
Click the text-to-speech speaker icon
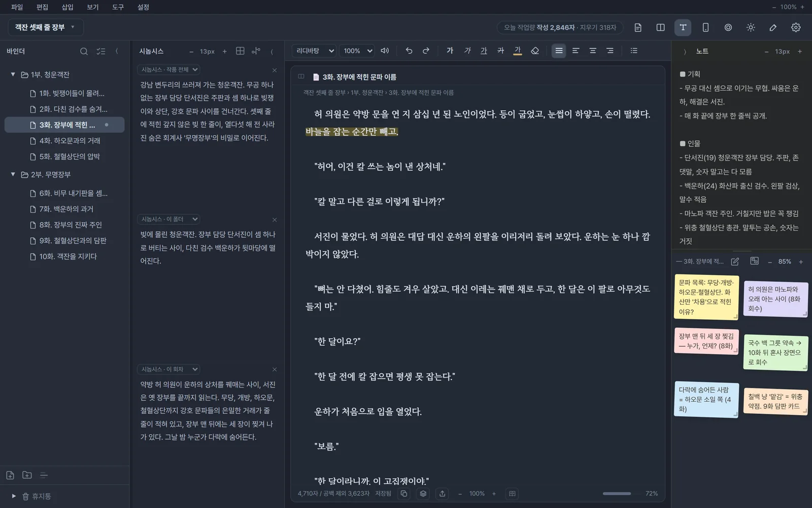[385, 51]
